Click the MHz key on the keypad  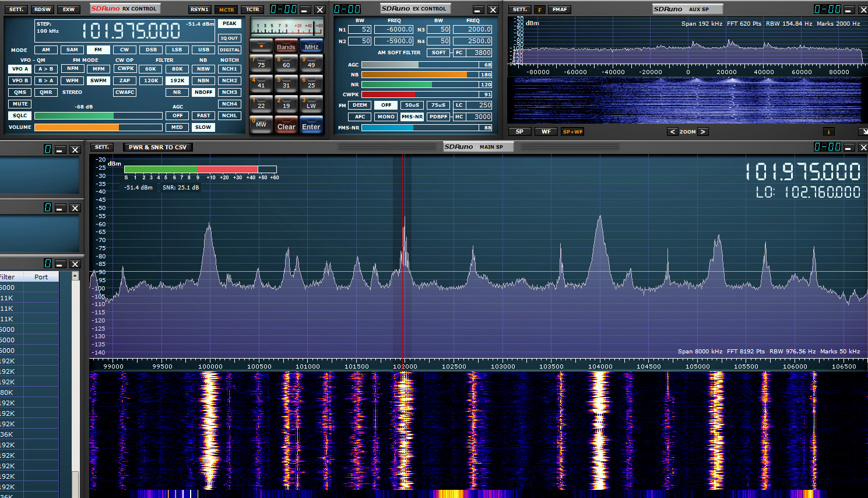click(311, 45)
